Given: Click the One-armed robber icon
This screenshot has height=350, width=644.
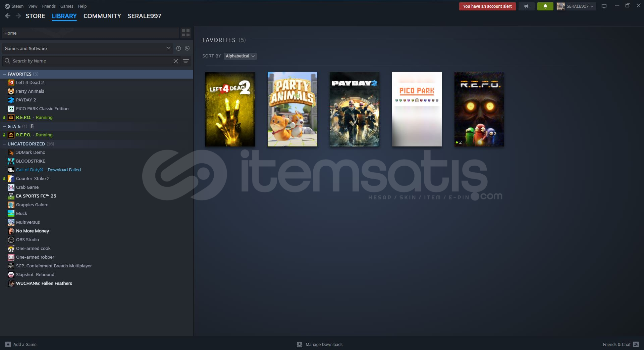Looking at the screenshot, I should coord(11,257).
